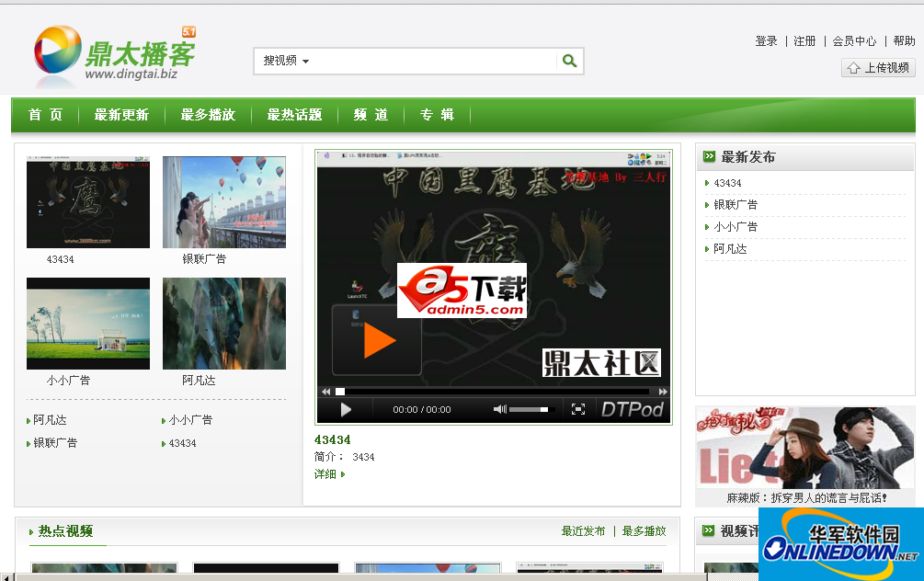Toggle fullscreen mode in the video player
Image resolution: width=924 pixels, height=581 pixels.
click(x=579, y=408)
